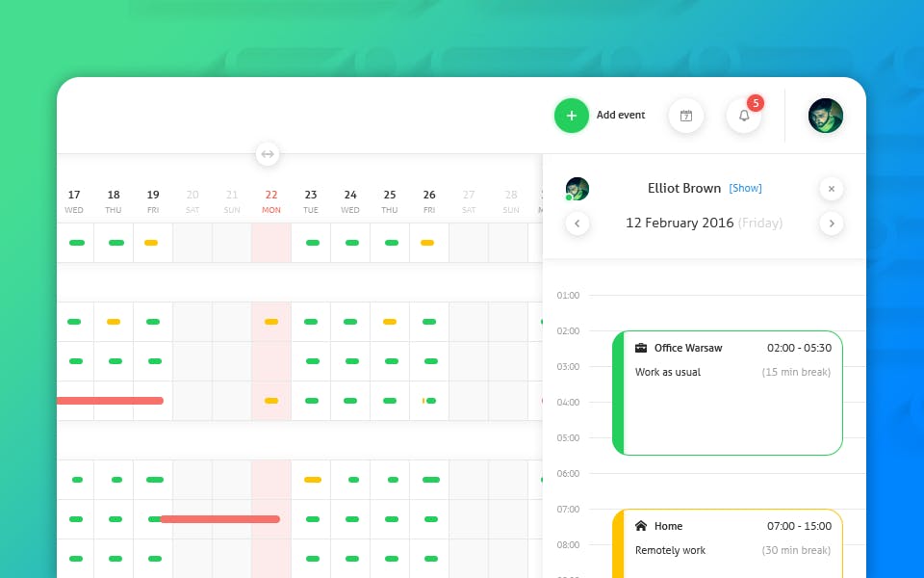Open the Office Warsaw event card
The height and width of the screenshot is (578, 924).
[728, 393]
